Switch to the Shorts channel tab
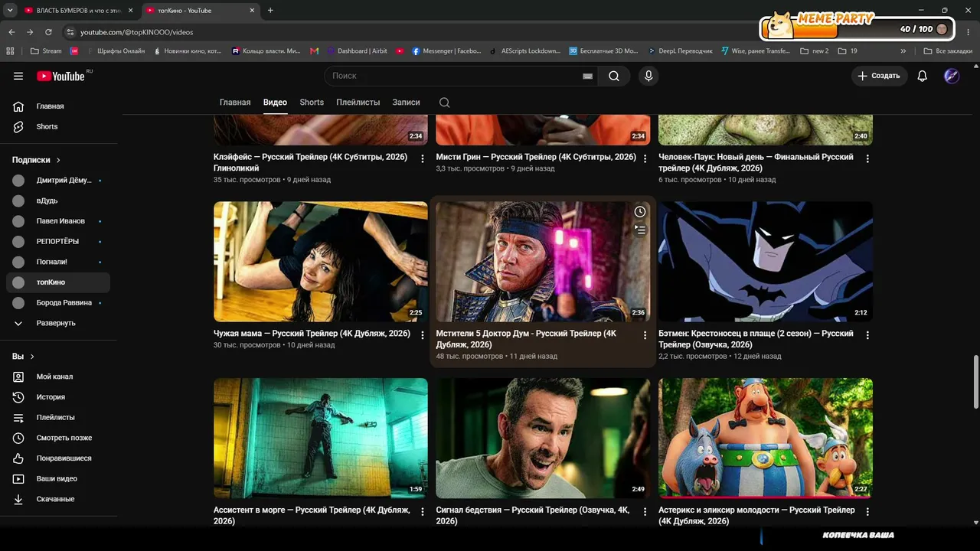 [312, 103]
